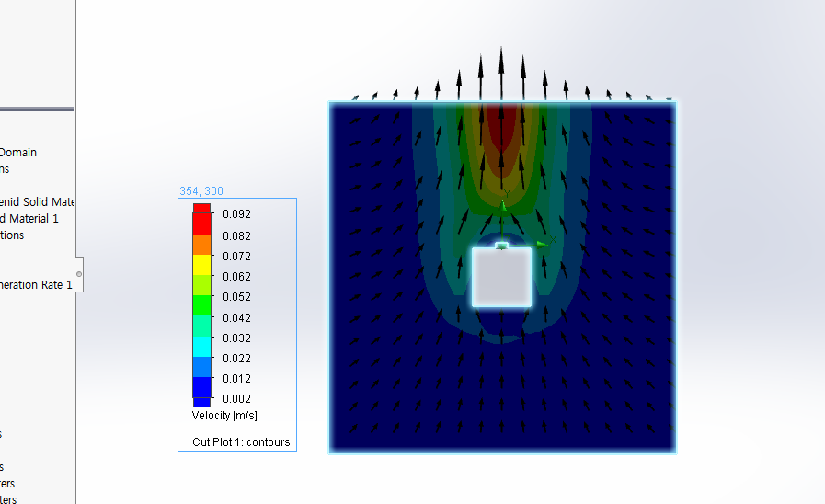Image resolution: width=825 pixels, height=504 pixels.
Task: Click the green Y axis arrow of the triad
Action: (503, 204)
